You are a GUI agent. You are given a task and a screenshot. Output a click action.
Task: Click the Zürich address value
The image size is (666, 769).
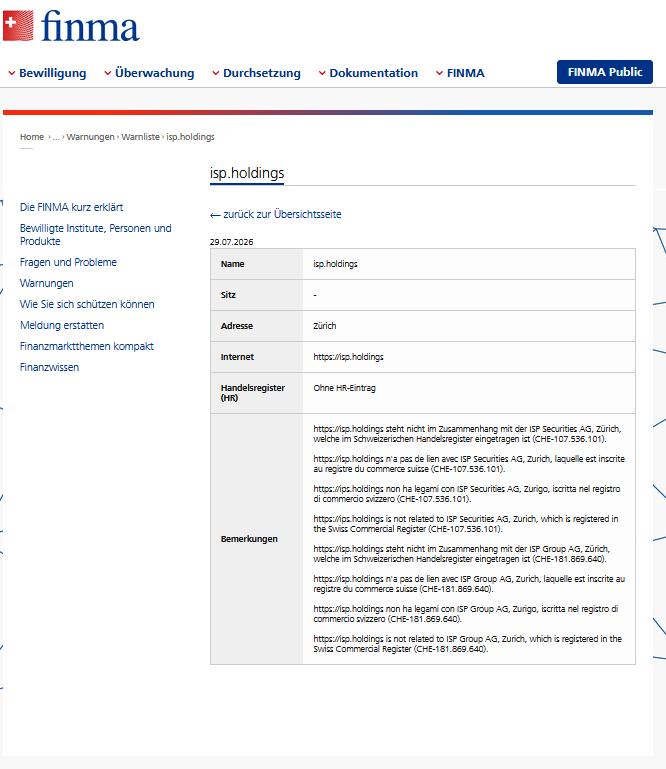tap(325, 326)
